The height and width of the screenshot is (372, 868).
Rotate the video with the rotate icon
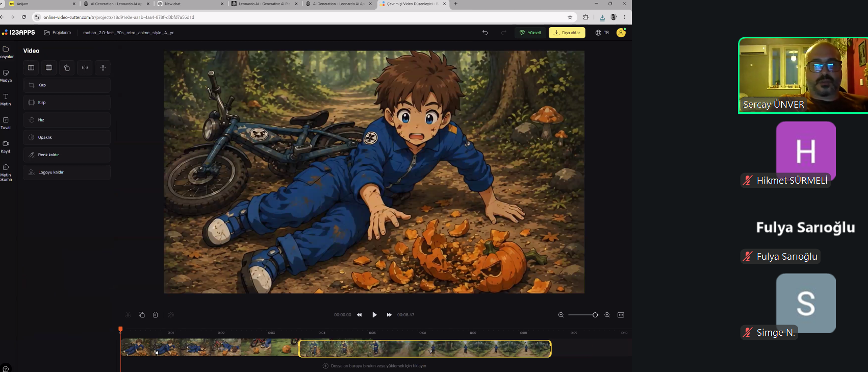click(67, 68)
